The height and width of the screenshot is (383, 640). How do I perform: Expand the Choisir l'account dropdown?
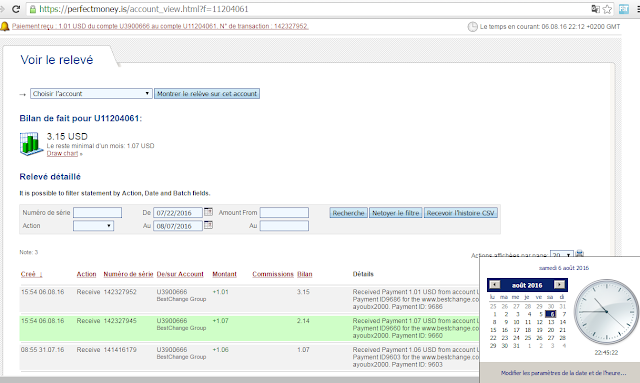coord(91,94)
